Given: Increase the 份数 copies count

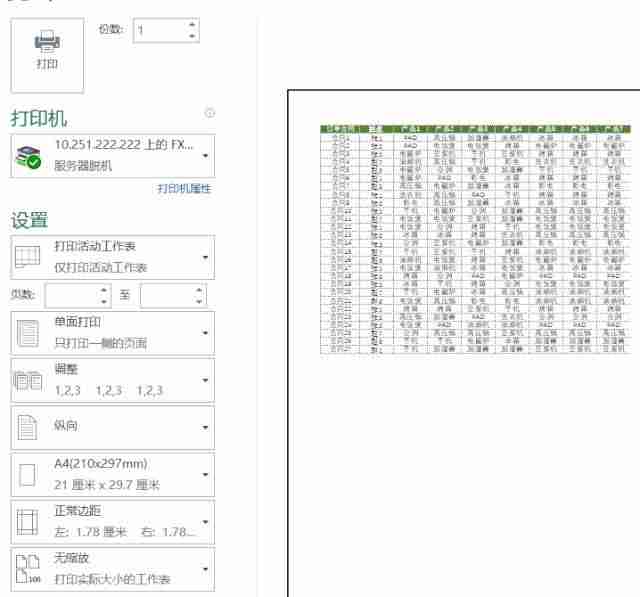Looking at the screenshot, I should (x=192, y=24).
